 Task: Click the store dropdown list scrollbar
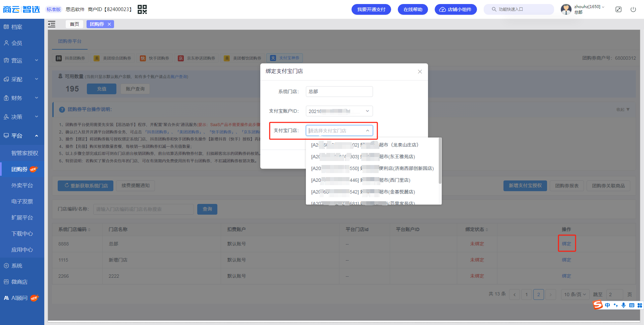[x=440, y=161]
